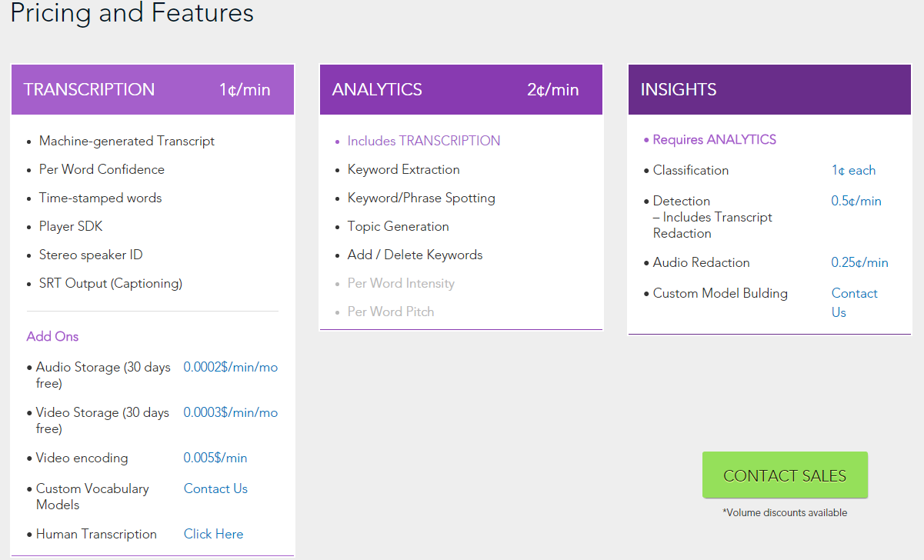Click the Add Ons heading
The height and width of the screenshot is (560, 924).
[x=52, y=337]
